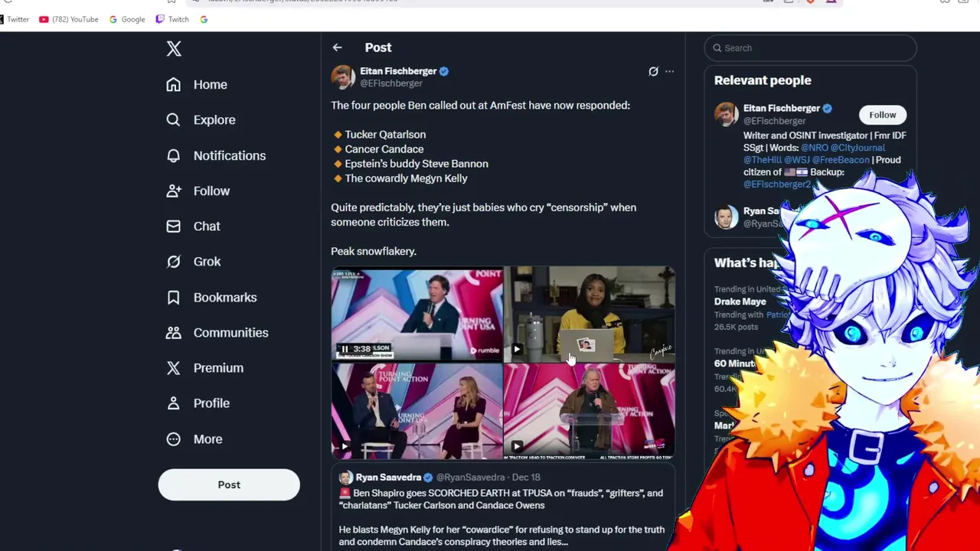Click Ryan Saavedra name in quoted post
Viewport: 980px width, 551px height.
click(388, 478)
